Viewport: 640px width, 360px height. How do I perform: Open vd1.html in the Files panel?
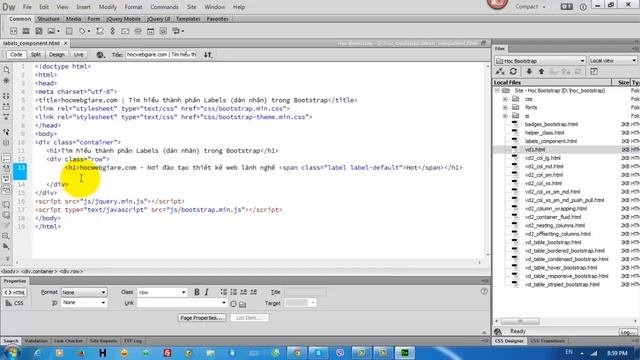[535, 149]
